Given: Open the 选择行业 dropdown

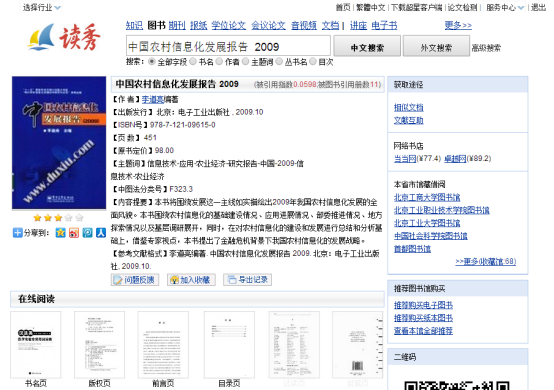Looking at the screenshot, I should [41, 7].
